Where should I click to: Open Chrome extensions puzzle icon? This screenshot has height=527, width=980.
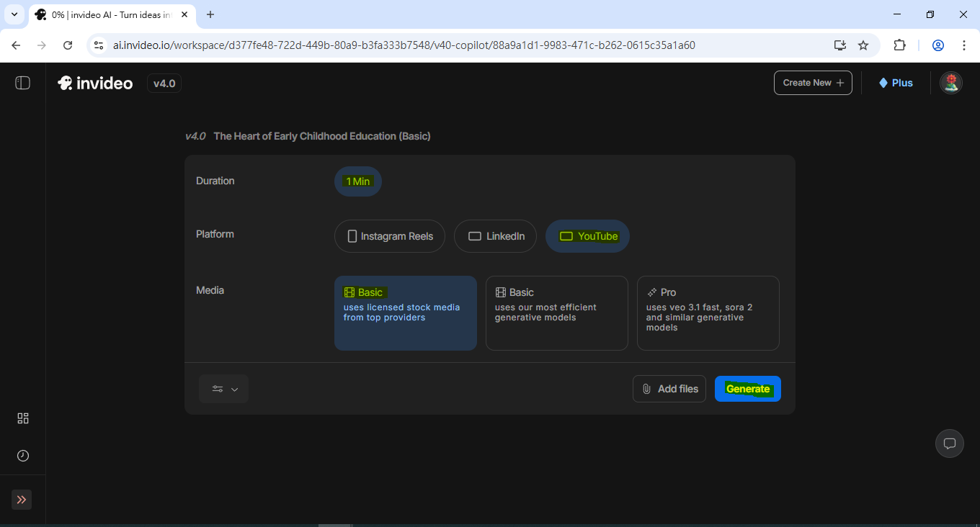pyautogui.click(x=899, y=45)
